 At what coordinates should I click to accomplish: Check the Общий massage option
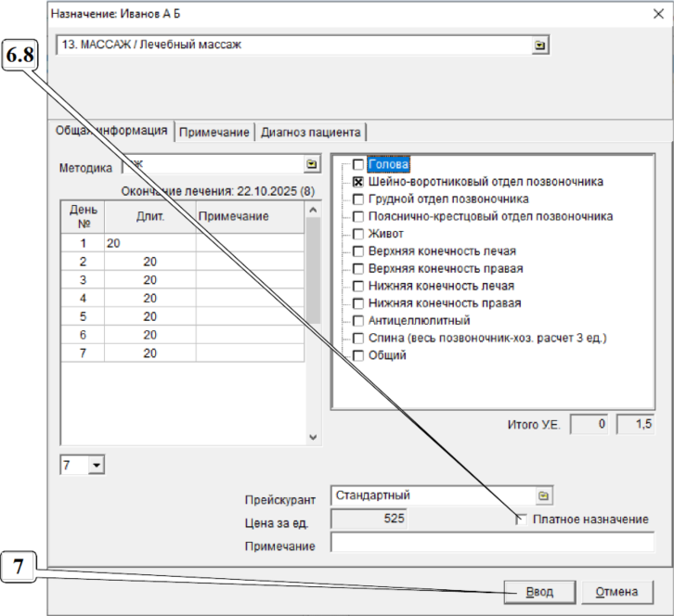pos(358,355)
